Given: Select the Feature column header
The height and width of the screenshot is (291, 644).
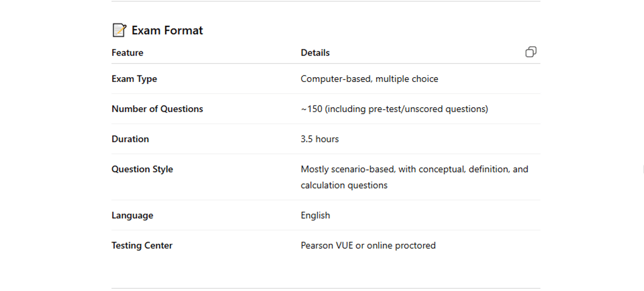Looking at the screenshot, I should click(x=127, y=53).
